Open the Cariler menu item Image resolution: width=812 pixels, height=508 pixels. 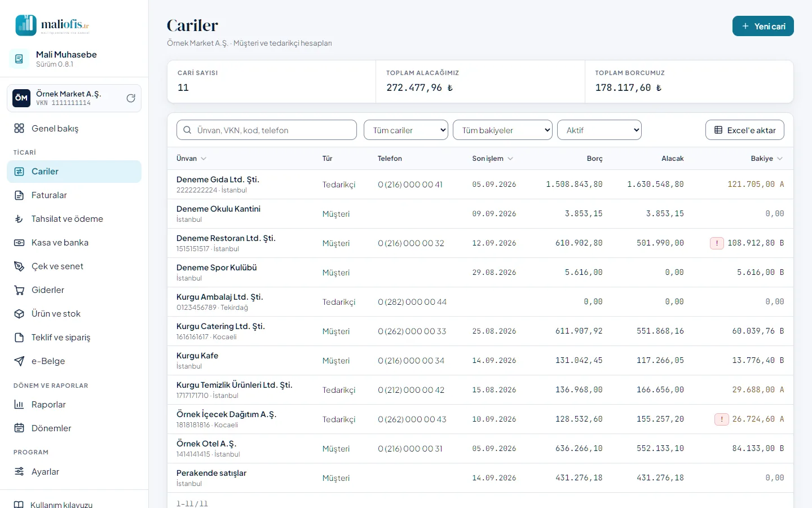pyautogui.click(x=74, y=172)
